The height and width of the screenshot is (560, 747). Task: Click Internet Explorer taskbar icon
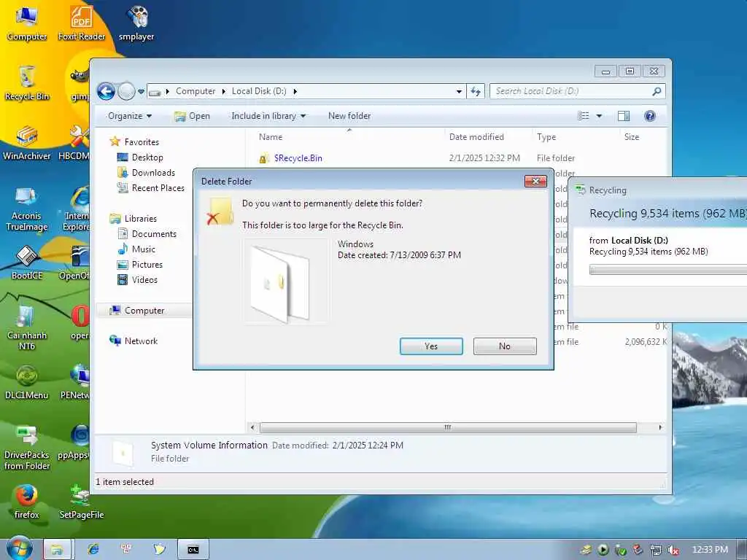pyautogui.click(x=93, y=550)
